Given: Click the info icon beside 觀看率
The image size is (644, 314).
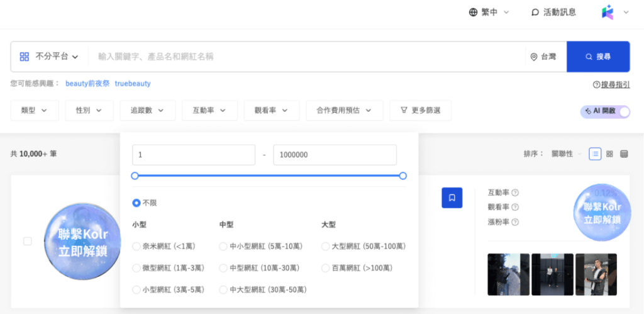Looking at the screenshot, I should 515,207.
